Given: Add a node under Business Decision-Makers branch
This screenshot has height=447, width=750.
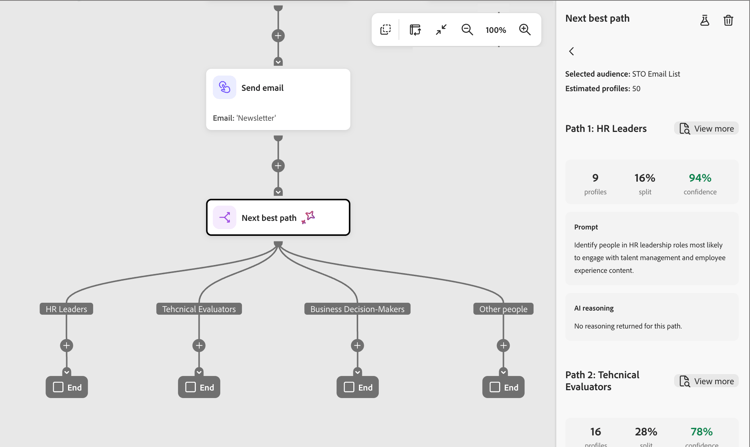Looking at the screenshot, I should pos(357,345).
